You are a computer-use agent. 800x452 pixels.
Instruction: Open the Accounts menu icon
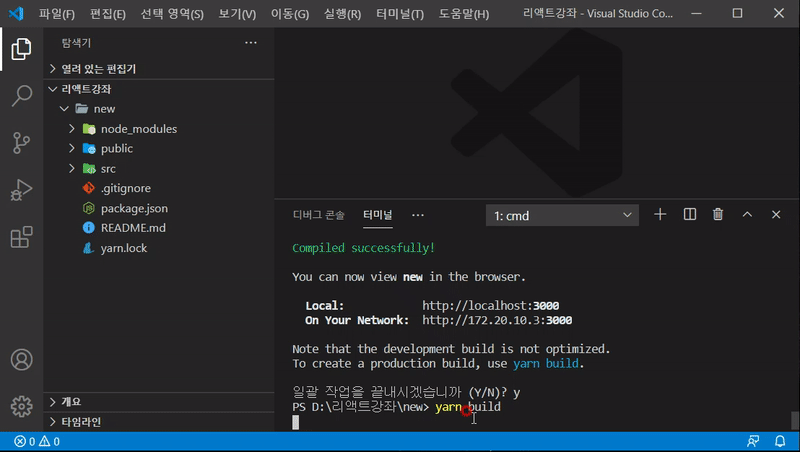[x=21, y=360]
